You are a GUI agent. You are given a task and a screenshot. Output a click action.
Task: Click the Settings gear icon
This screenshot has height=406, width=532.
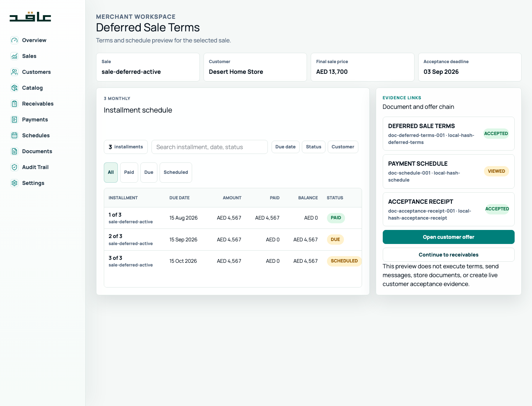tap(14, 183)
